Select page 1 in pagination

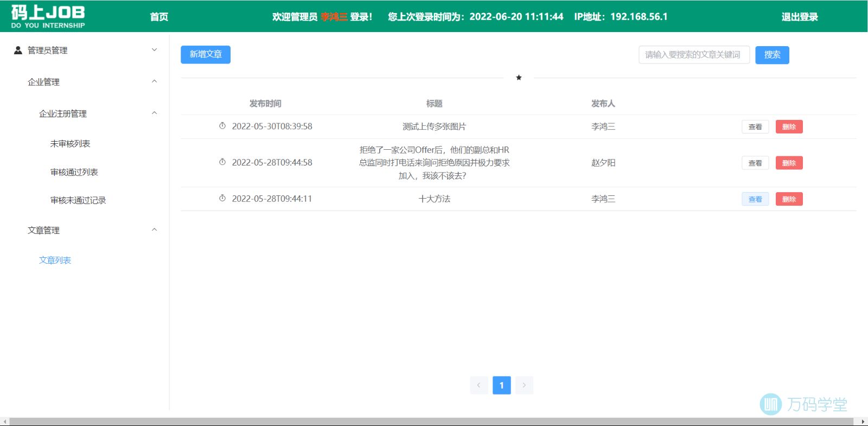(x=502, y=385)
